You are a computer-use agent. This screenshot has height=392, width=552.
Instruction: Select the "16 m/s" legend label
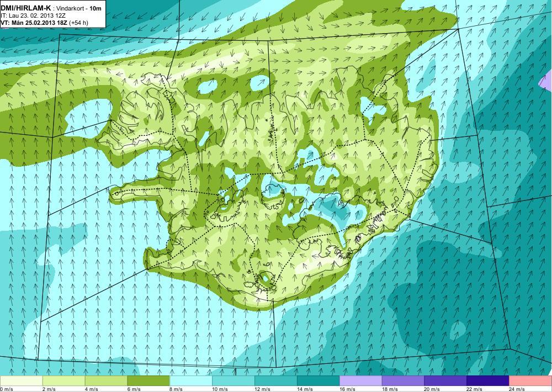(347, 389)
